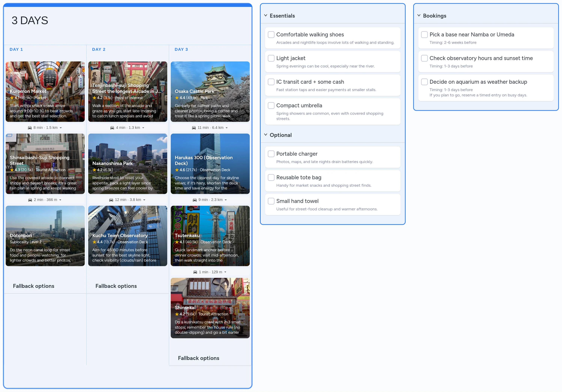Select the DAY 3 column header
The height and width of the screenshot is (392, 562).
click(x=181, y=49)
